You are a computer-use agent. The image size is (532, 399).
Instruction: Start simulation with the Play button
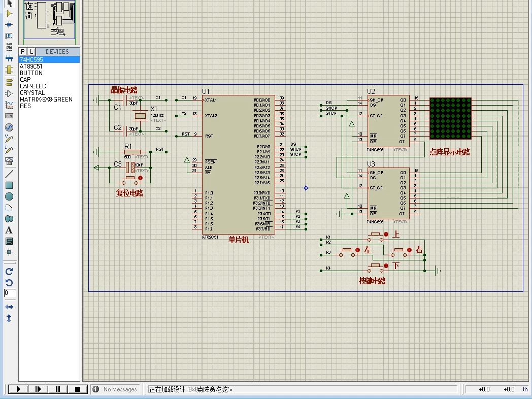(18, 389)
